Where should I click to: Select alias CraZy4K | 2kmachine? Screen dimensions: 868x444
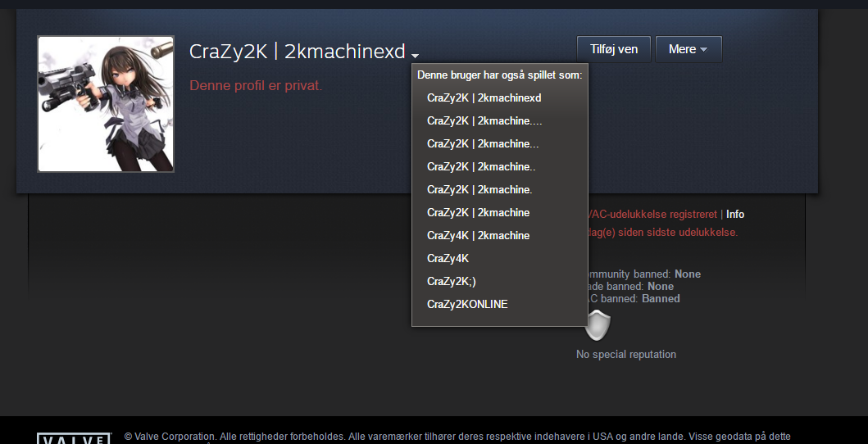(479, 236)
